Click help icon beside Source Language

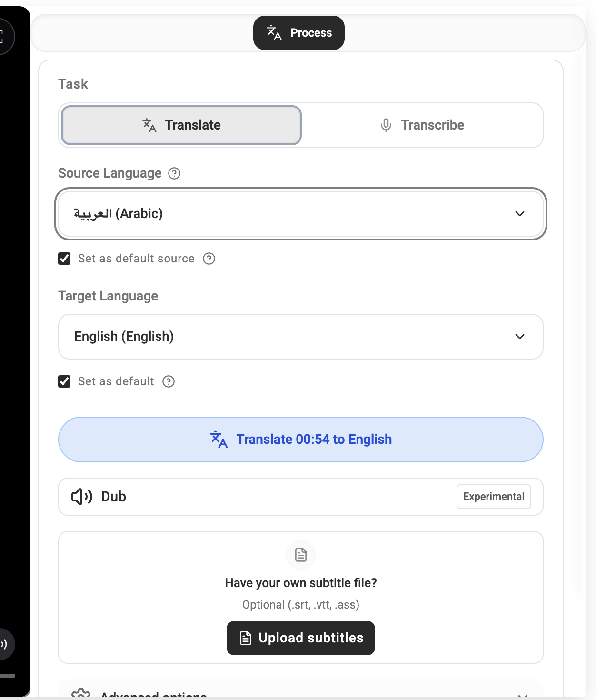174,173
